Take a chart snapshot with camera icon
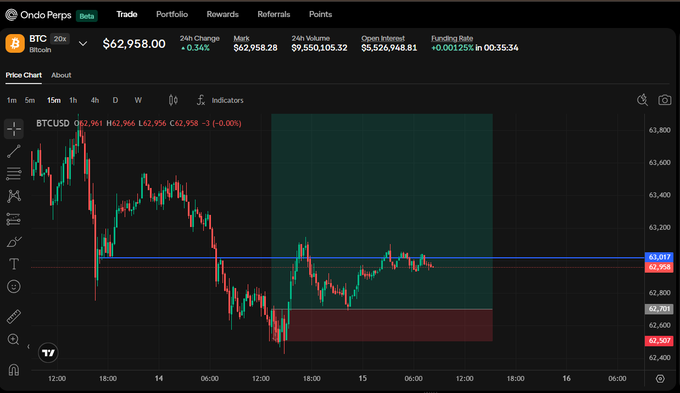The height and width of the screenshot is (393, 680). (664, 100)
